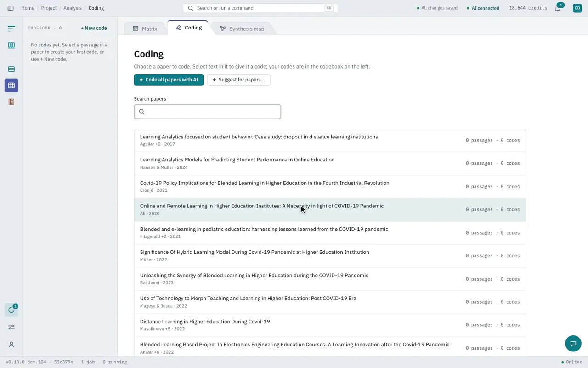Go to Analysis in breadcrumb
The width and height of the screenshot is (588, 368).
click(73, 8)
